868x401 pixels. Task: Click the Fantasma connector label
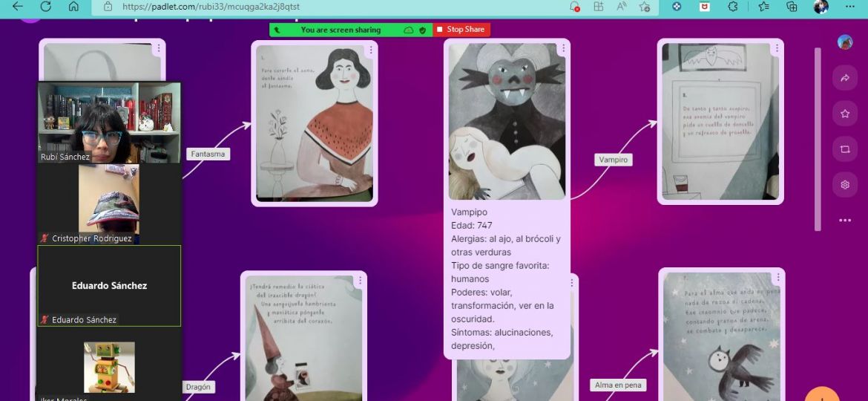[208, 154]
